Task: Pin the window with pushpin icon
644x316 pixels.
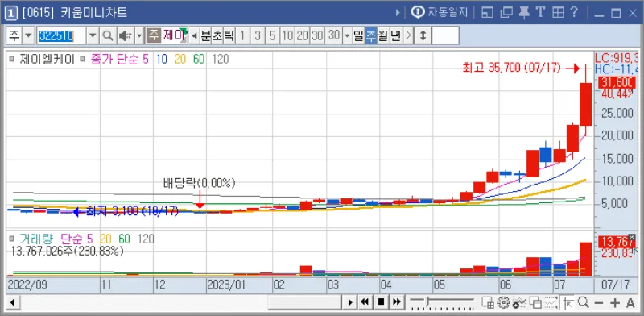Action: [524, 13]
